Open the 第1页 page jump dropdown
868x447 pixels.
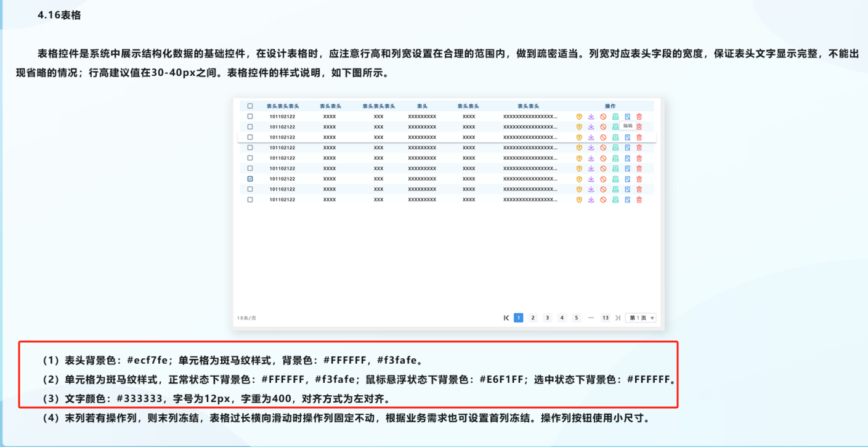coord(641,318)
